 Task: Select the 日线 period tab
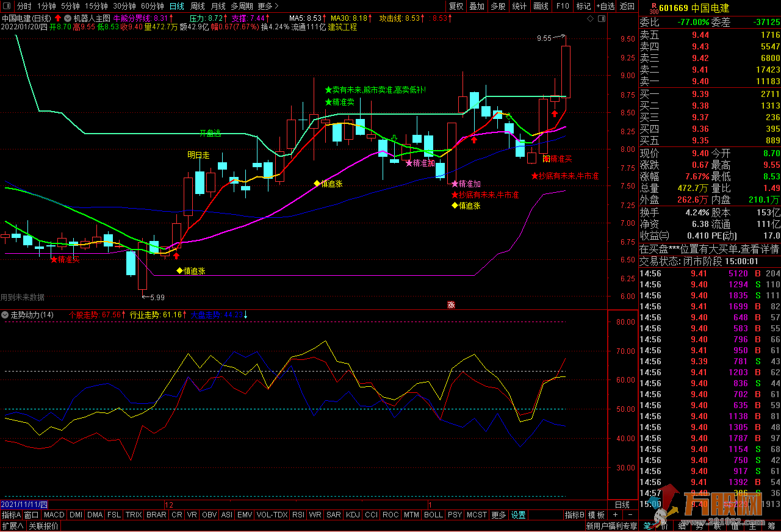176,6
